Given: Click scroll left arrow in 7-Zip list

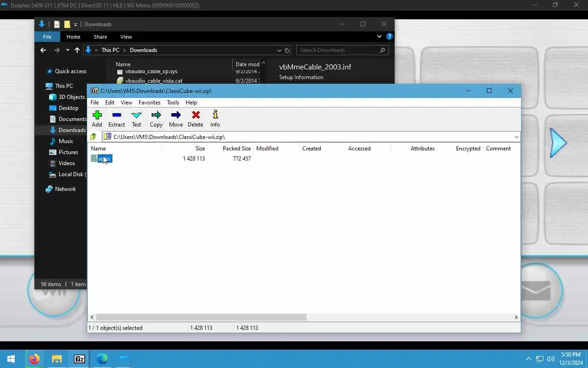Looking at the screenshot, I should [x=92, y=317].
